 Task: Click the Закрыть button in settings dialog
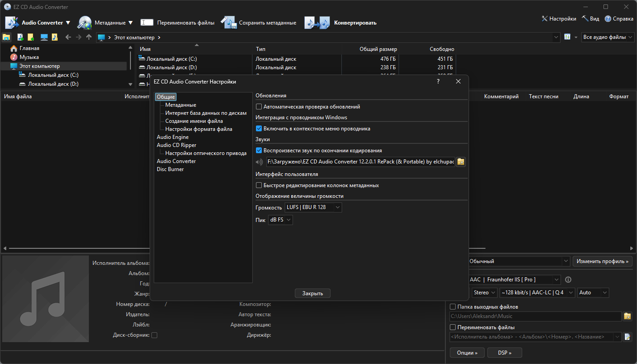coord(313,293)
